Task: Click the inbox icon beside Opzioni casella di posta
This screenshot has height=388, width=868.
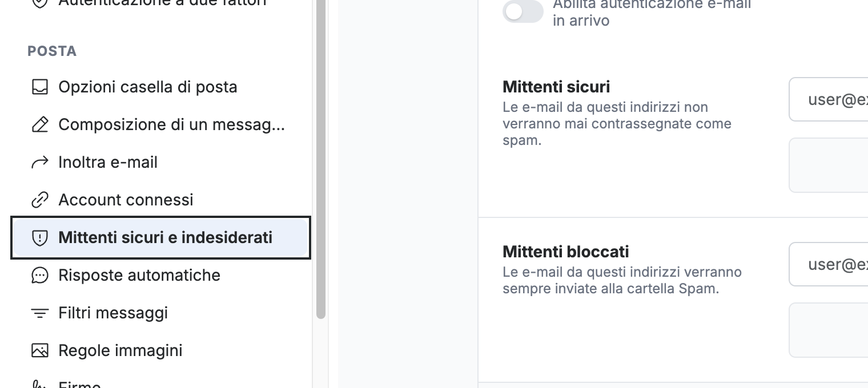Action: [x=39, y=87]
